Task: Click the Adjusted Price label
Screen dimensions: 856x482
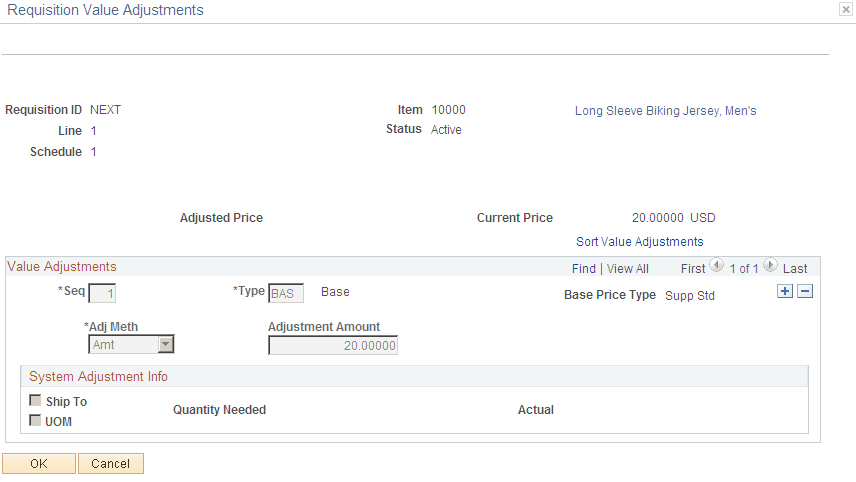Action: (x=221, y=218)
